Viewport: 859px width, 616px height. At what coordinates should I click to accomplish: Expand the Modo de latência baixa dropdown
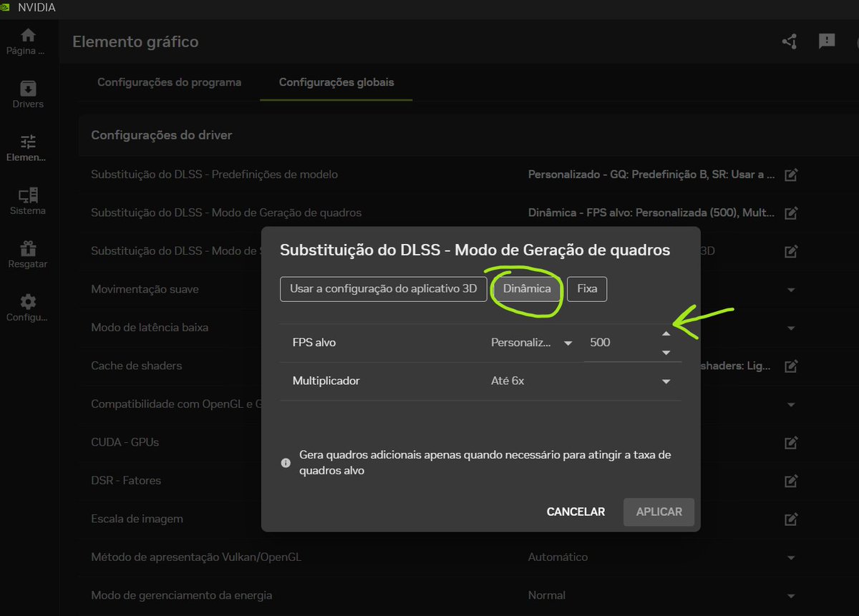(791, 328)
